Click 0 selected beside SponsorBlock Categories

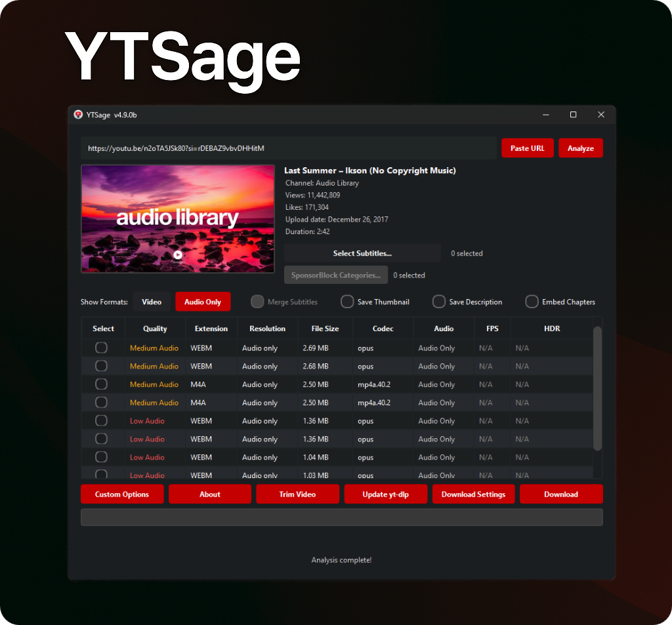tap(409, 275)
